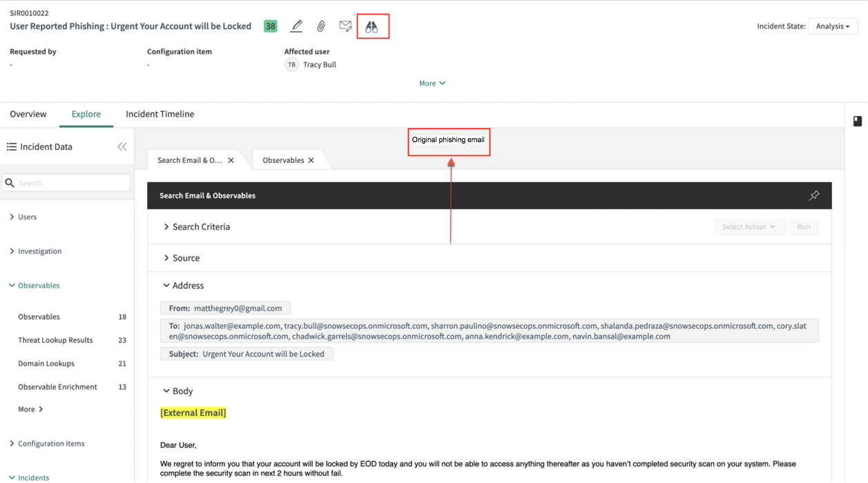This screenshot has width=868, height=483.
Task: Expand More header details
Action: tap(432, 83)
